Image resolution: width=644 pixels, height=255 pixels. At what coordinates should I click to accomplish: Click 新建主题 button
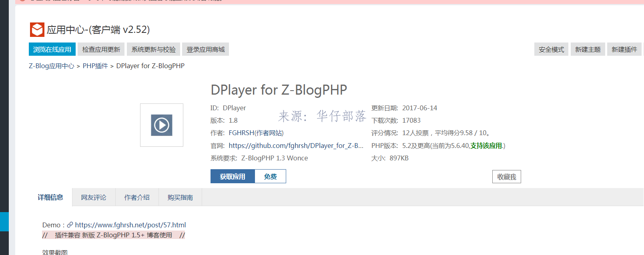pos(588,49)
